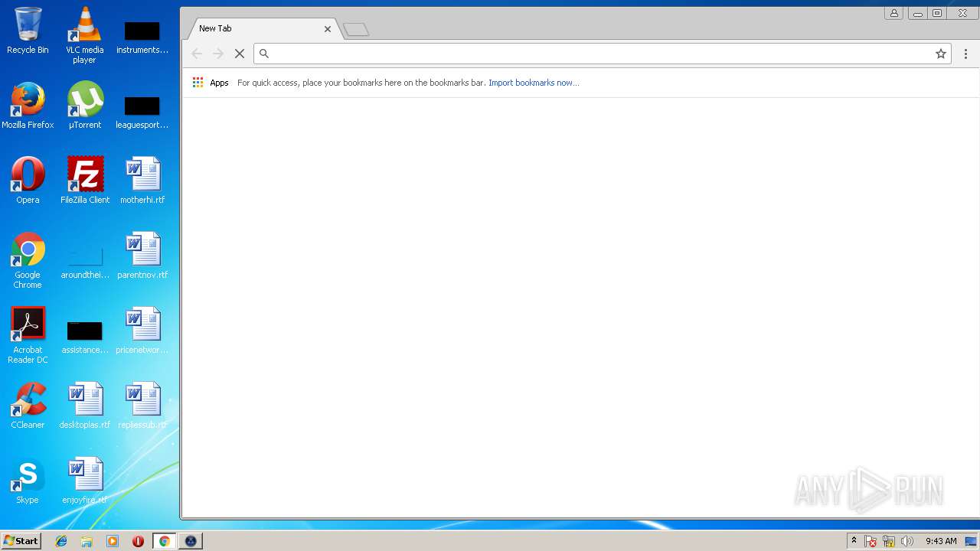Click Import bookmarks now link
The width and height of the screenshot is (980, 551).
coord(534,83)
